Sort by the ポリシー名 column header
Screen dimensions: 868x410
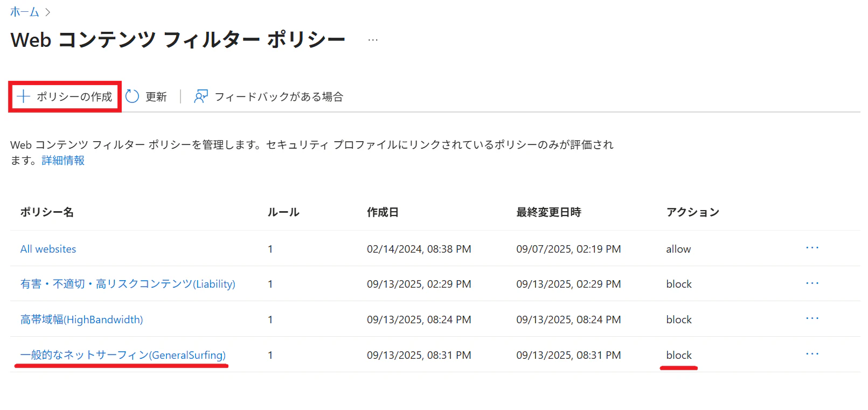tap(47, 212)
